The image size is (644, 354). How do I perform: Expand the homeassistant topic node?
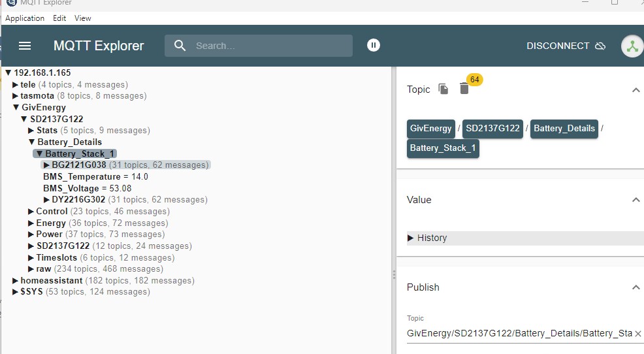click(15, 280)
